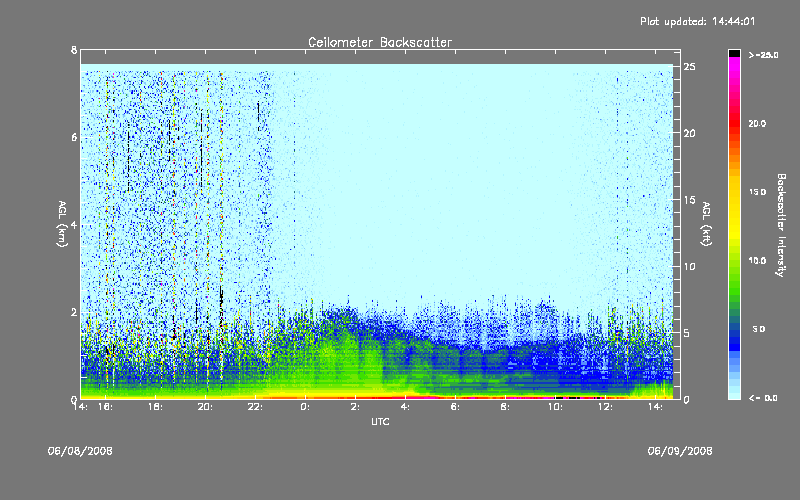
Task: Click the red region of colorbar near 20.0
Action: (734, 123)
